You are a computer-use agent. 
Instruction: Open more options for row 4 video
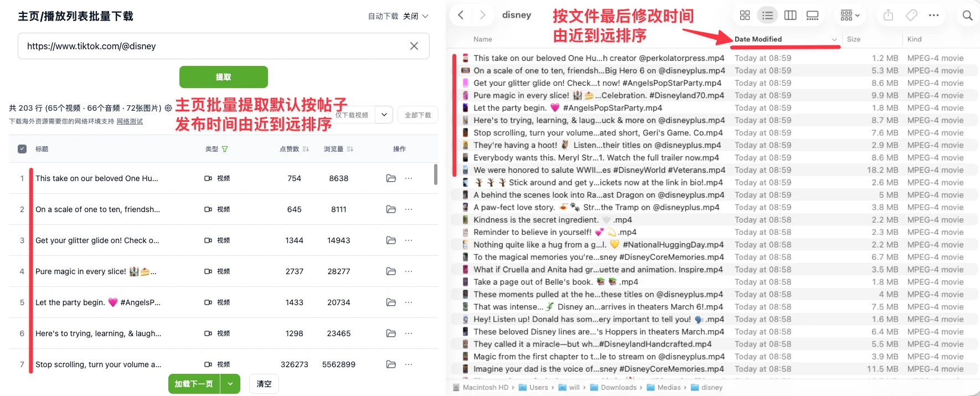pos(409,271)
